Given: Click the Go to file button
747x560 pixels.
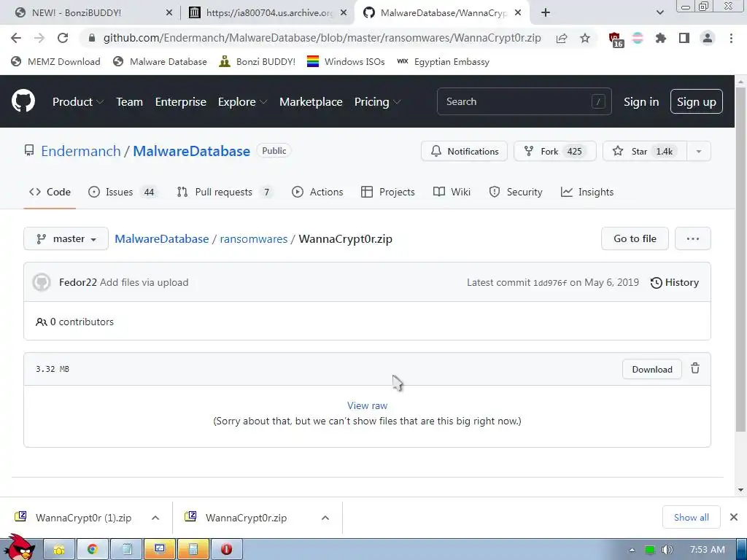Looking at the screenshot, I should pyautogui.click(x=635, y=238).
